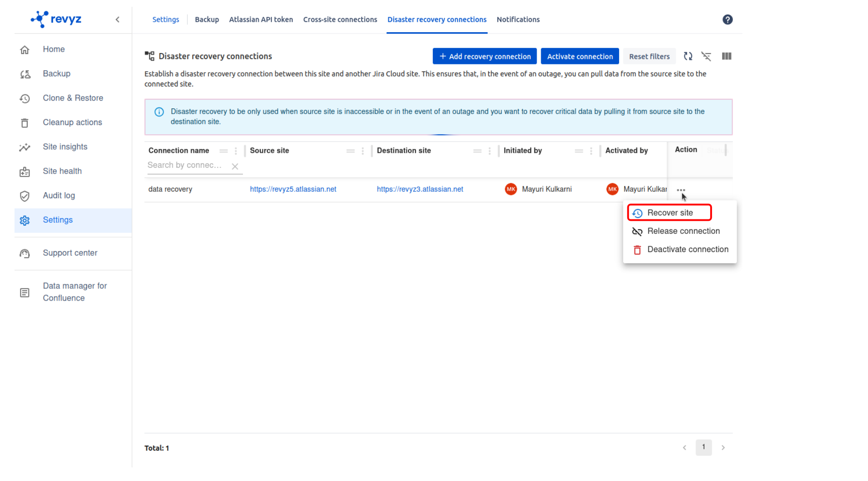The image size is (868, 481).
Task: Select Recover site from the menu
Action: point(669,213)
